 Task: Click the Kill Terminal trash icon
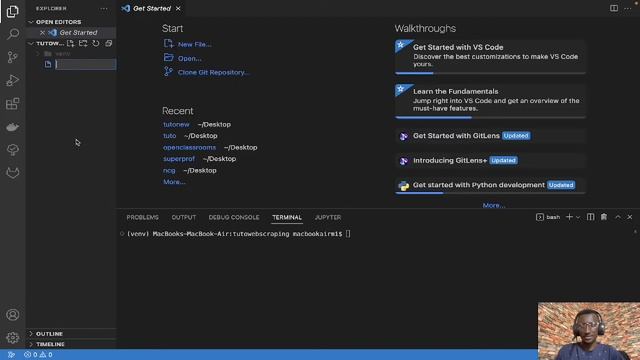point(604,217)
